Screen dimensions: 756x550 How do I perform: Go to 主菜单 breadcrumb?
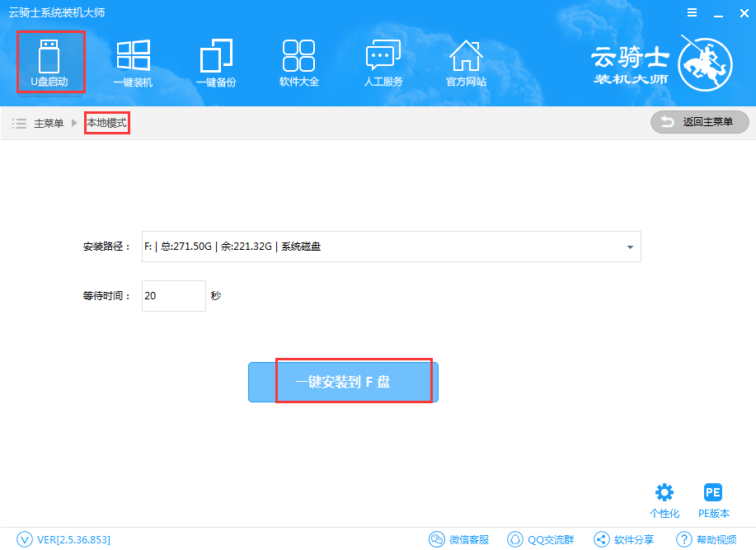pyautogui.click(x=49, y=124)
